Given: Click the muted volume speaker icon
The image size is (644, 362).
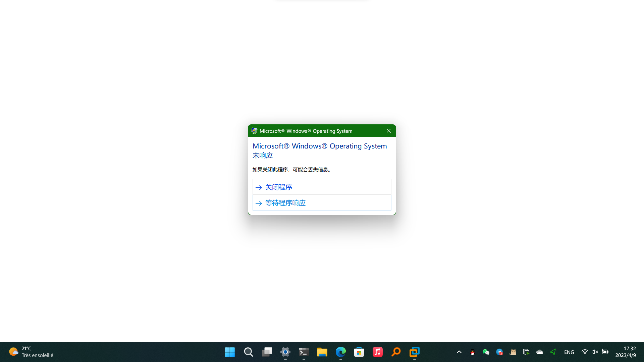Looking at the screenshot, I should [x=595, y=352].
